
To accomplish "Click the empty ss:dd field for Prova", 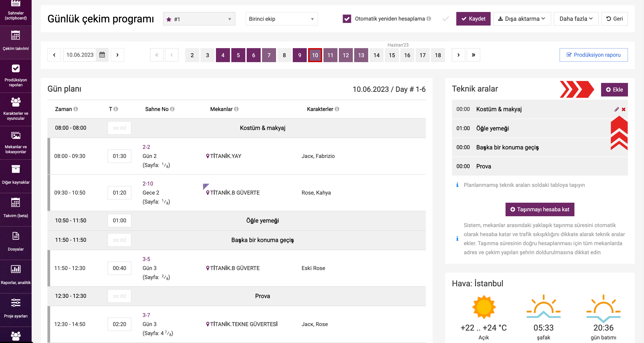I will (119, 296).
